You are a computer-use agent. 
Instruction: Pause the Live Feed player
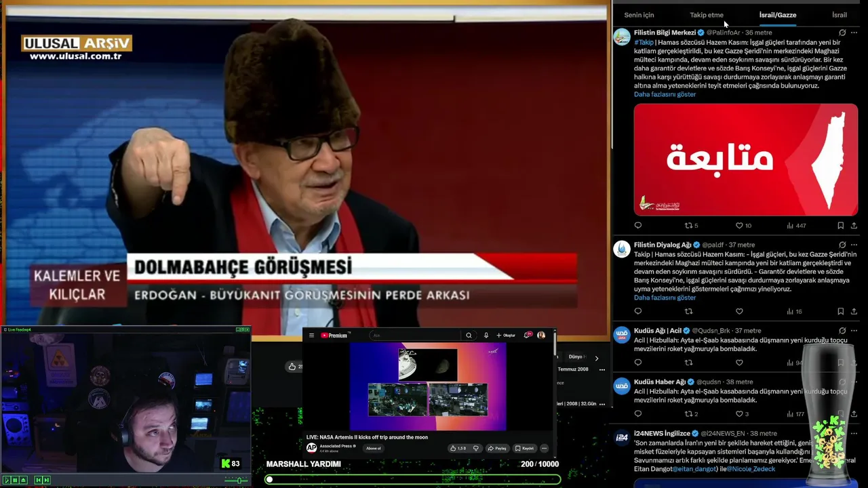(15, 480)
